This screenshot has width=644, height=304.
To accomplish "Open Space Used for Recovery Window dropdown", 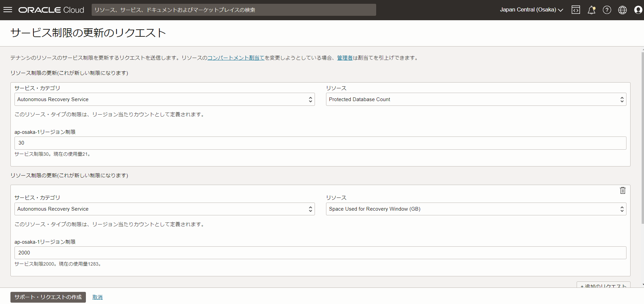I will [476, 209].
